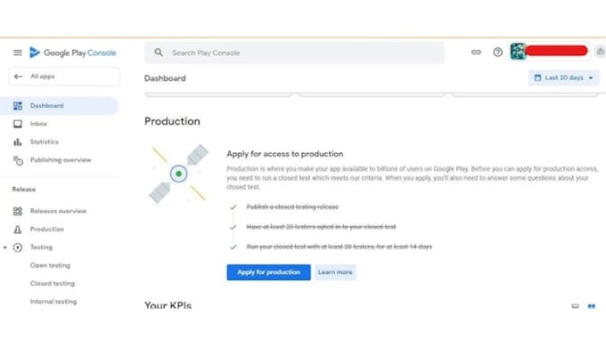Viewport: 606px width, 364px height.
Task: Collapse the Testing section arrow
Action: pyautogui.click(x=5, y=247)
